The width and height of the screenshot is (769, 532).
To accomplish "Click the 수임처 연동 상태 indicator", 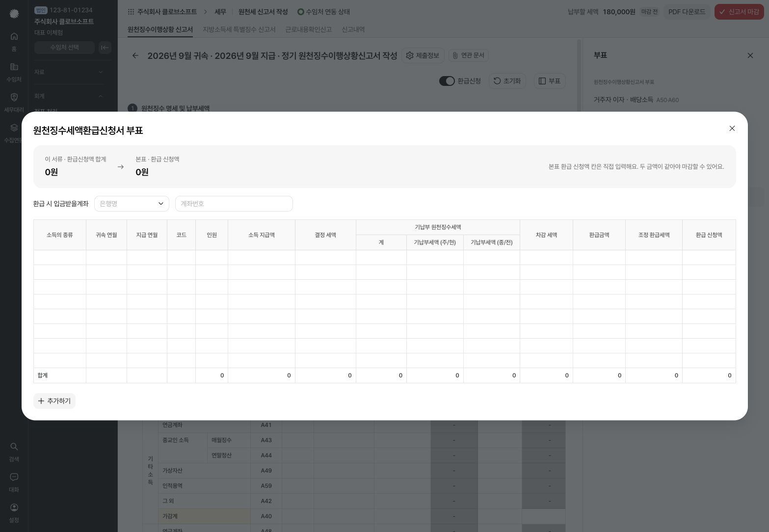I will 323,12.
